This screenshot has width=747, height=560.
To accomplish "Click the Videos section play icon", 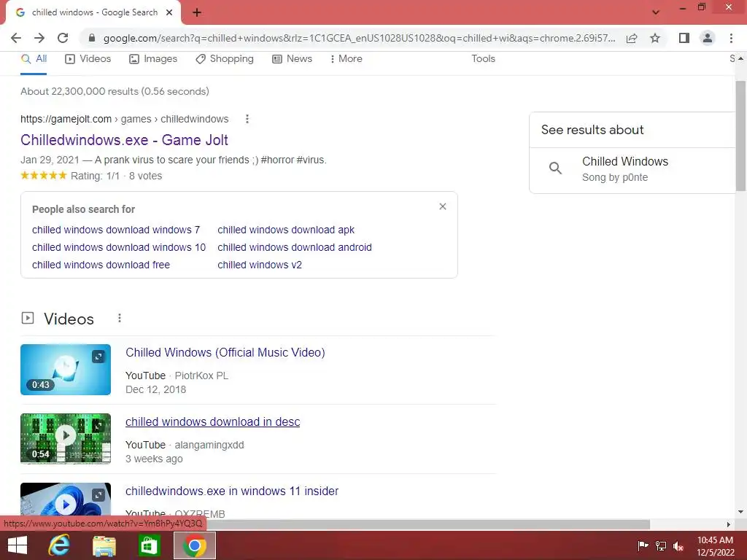I will click(x=28, y=318).
